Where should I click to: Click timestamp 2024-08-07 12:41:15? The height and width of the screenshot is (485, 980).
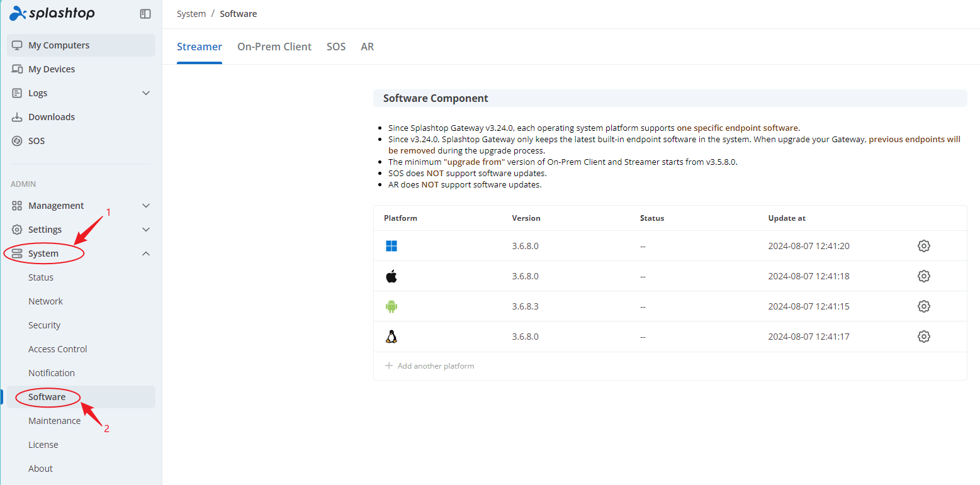click(x=809, y=306)
